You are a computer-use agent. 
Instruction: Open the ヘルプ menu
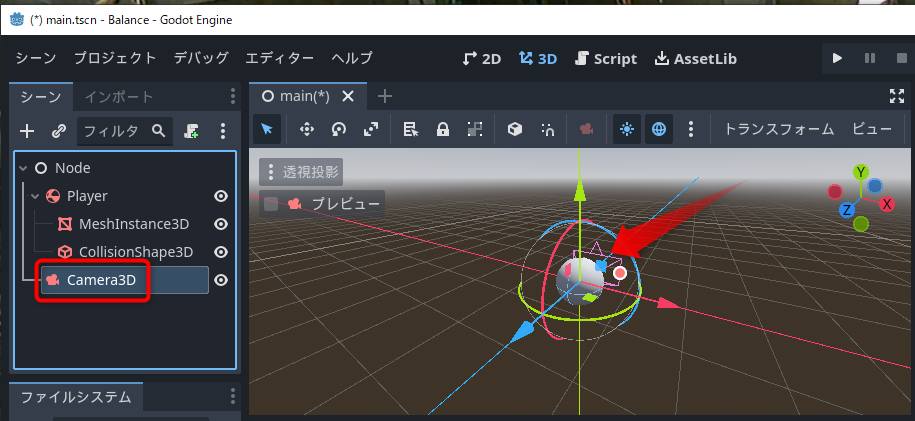coord(352,58)
